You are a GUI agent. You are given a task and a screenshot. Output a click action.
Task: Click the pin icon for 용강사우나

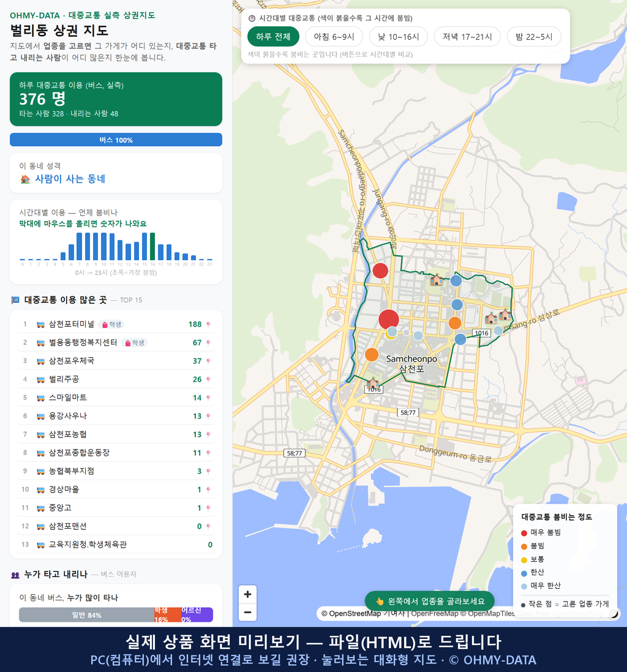[x=208, y=416]
